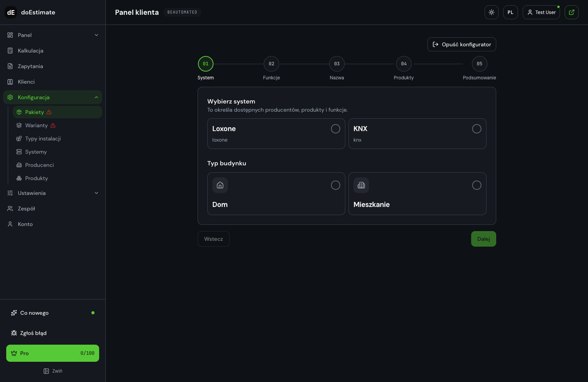Click the doEstimate dE logo
This screenshot has width=588, height=382.
click(11, 12)
